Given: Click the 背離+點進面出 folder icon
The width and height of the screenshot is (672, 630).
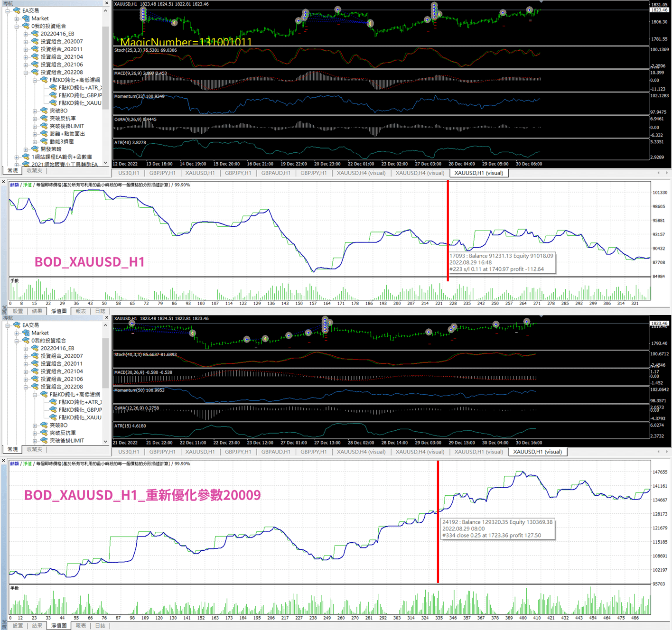Looking at the screenshot, I should coord(44,134).
